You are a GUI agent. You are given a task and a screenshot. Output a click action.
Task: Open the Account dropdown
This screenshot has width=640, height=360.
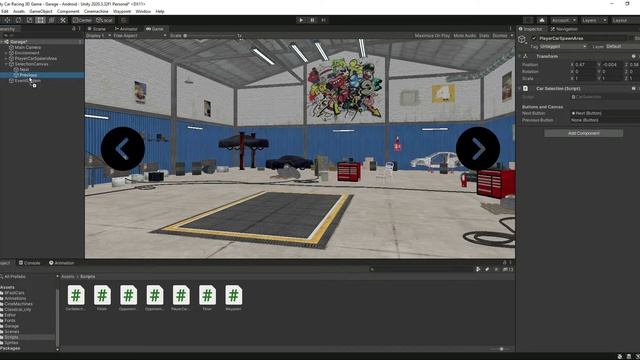[x=563, y=20]
